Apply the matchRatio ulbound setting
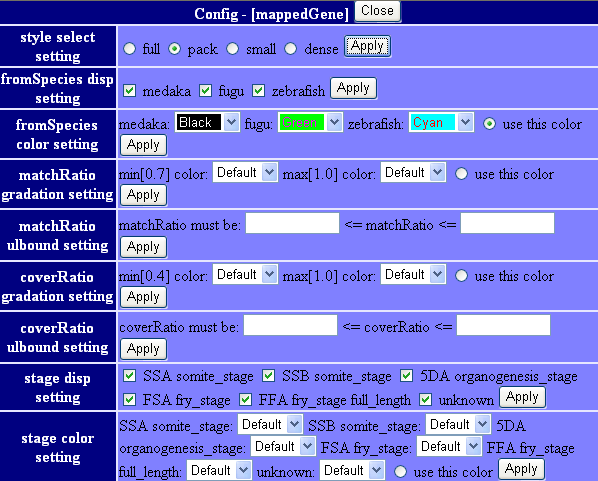 click(143, 247)
